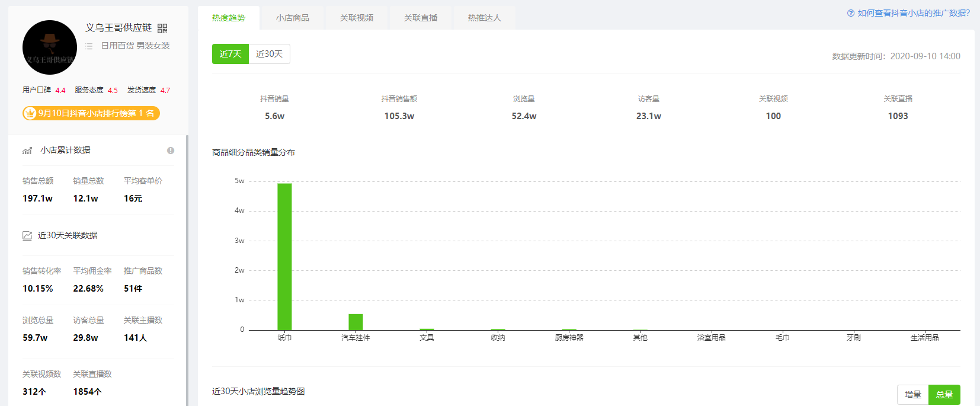This screenshot has width=980, height=406.
Task: Switch trend chart to 总量
Action: (x=944, y=395)
